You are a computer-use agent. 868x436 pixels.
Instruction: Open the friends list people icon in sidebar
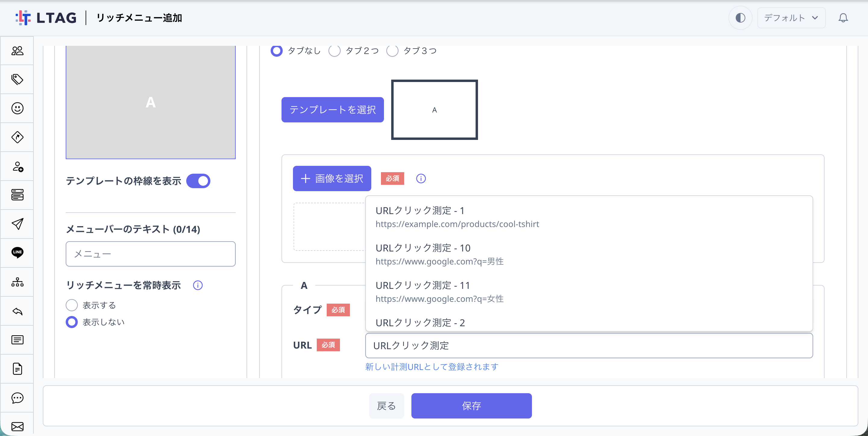point(17,51)
